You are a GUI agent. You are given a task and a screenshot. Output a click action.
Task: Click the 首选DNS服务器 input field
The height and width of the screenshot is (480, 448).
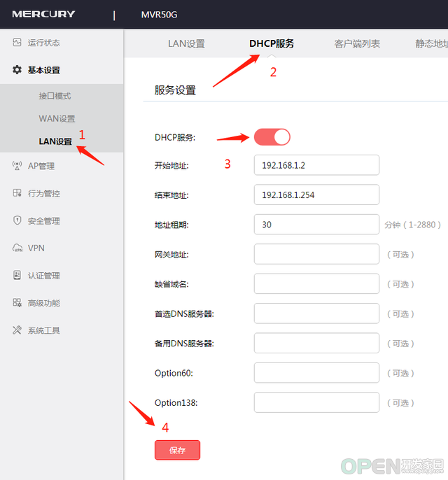tap(316, 313)
